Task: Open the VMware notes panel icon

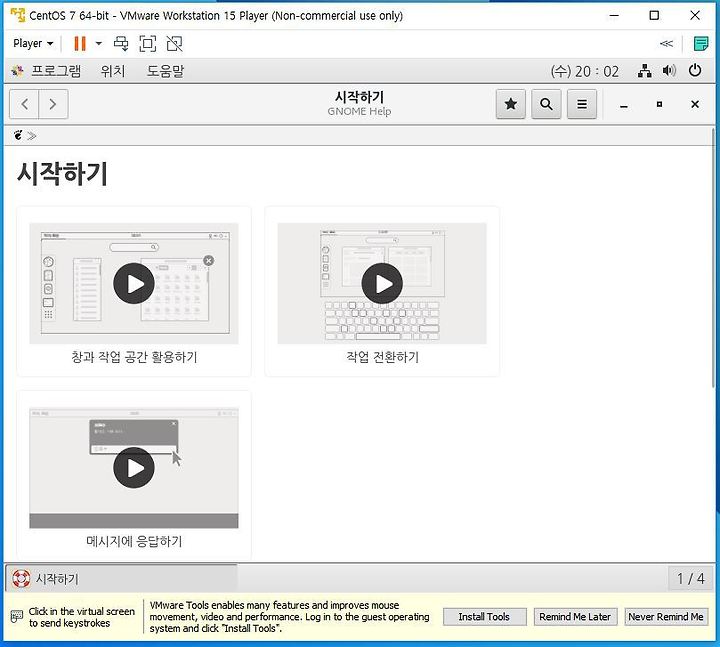Action: pyautogui.click(x=701, y=44)
